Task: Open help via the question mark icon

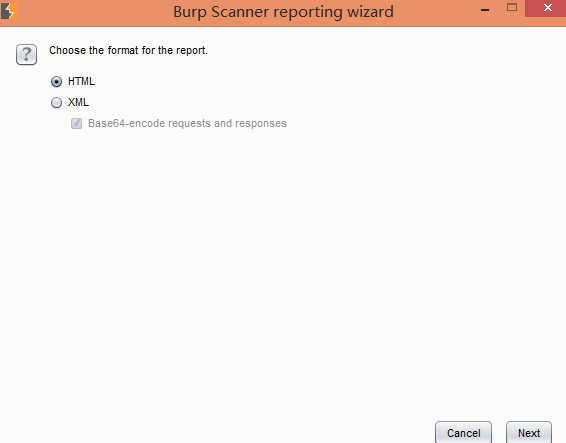Action: click(26, 55)
